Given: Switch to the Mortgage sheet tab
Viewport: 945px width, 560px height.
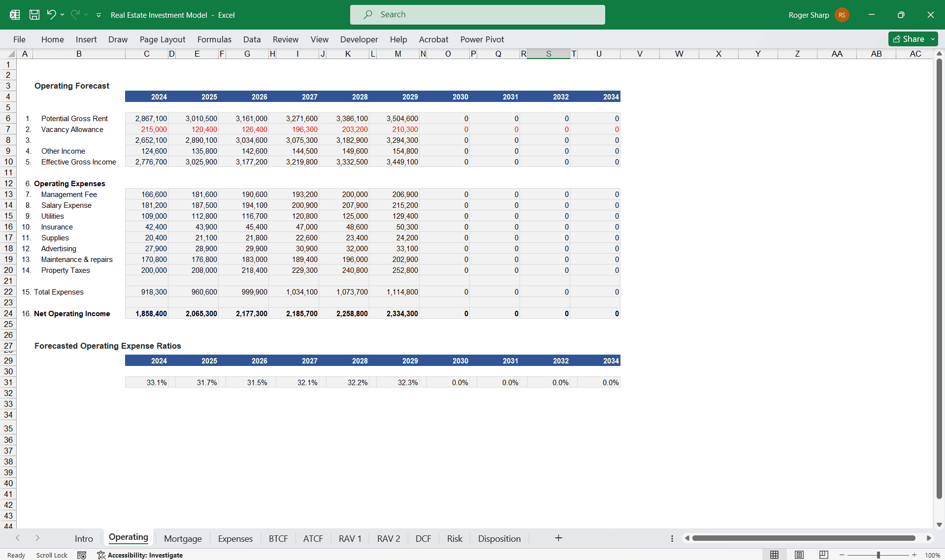Looking at the screenshot, I should coord(183,539).
